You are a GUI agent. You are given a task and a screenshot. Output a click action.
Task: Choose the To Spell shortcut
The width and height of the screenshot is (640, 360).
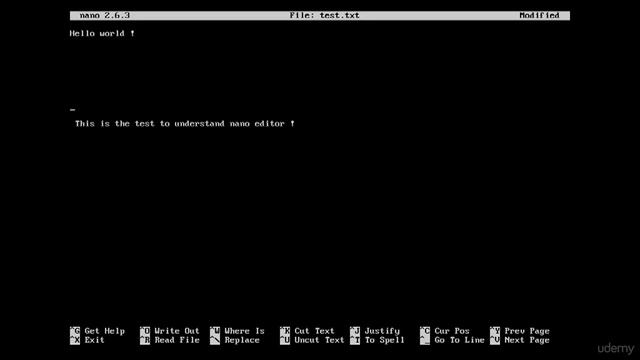[377, 340]
